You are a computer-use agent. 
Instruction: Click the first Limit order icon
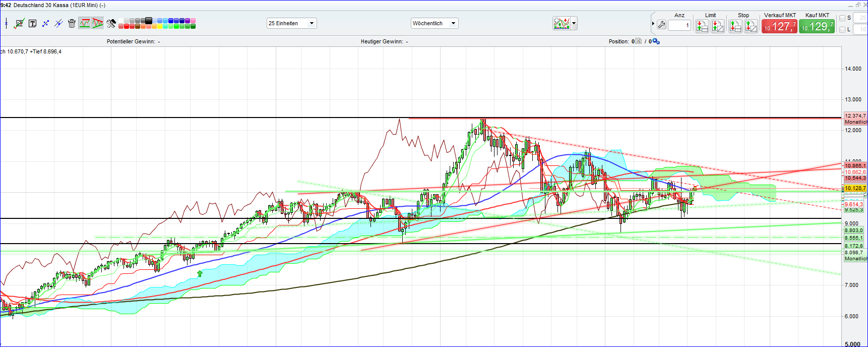(702, 26)
